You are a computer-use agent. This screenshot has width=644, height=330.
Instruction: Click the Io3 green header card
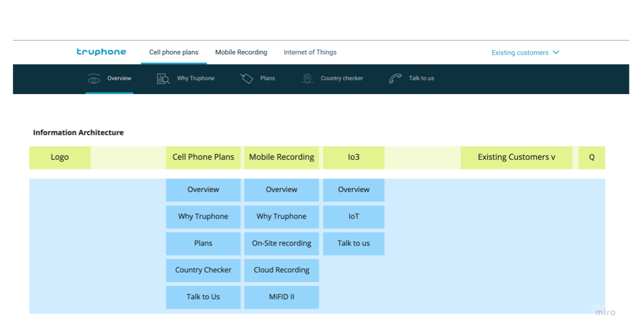[x=354, y=157]
